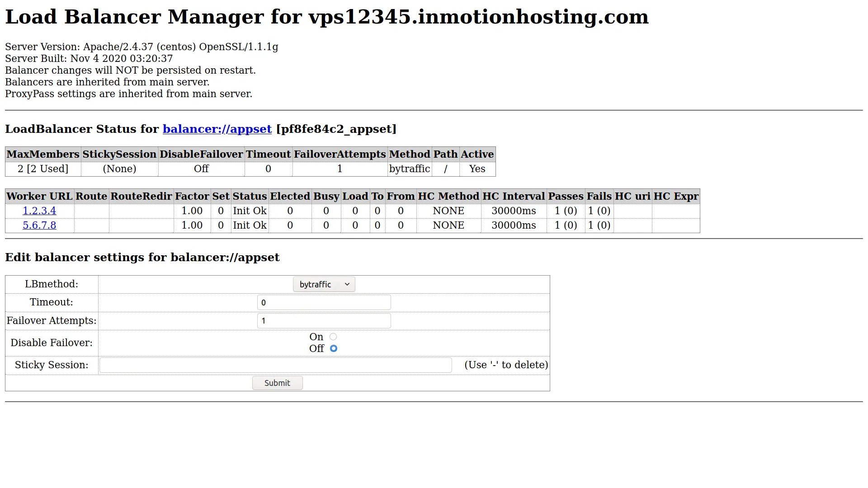Follow the worker link 5.6.7.8
868x488 pixels.
[x=39, y=225]
